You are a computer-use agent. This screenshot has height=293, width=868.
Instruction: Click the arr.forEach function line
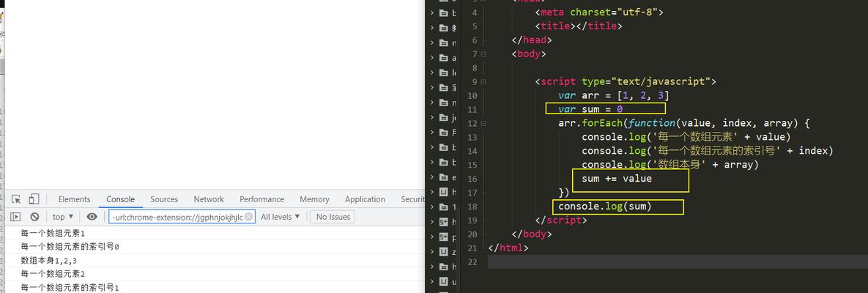[x=684, y=123]
